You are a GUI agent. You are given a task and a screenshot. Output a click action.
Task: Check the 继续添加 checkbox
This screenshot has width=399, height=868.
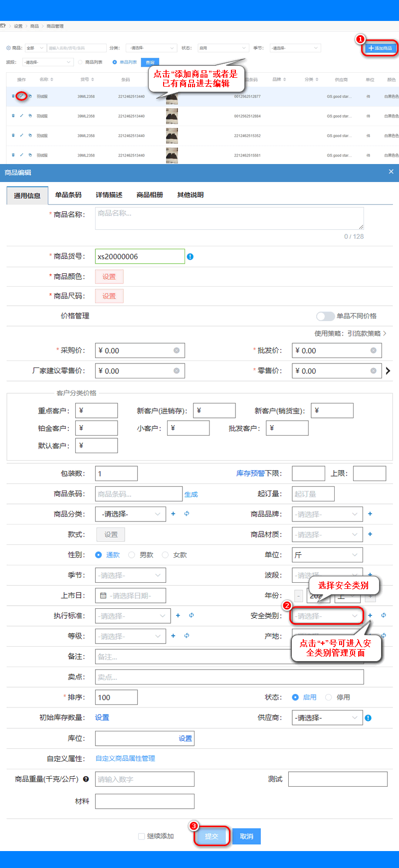141,836
